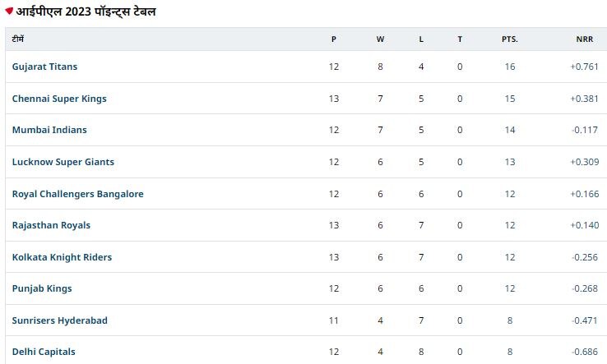Click the Sunrisers Hyderabad team name

pyautogui.click(x=59, y=320)
